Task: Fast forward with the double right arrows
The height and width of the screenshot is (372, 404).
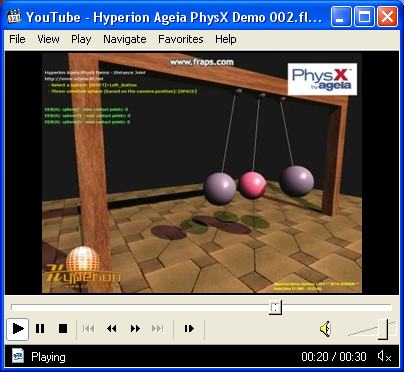Action: point(135,329)
